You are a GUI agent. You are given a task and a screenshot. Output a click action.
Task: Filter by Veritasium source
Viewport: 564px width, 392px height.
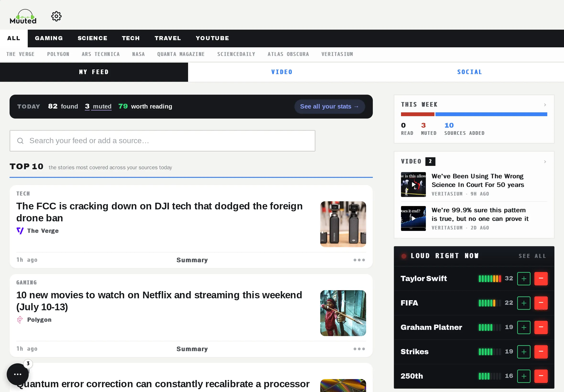tap(337, 54)
